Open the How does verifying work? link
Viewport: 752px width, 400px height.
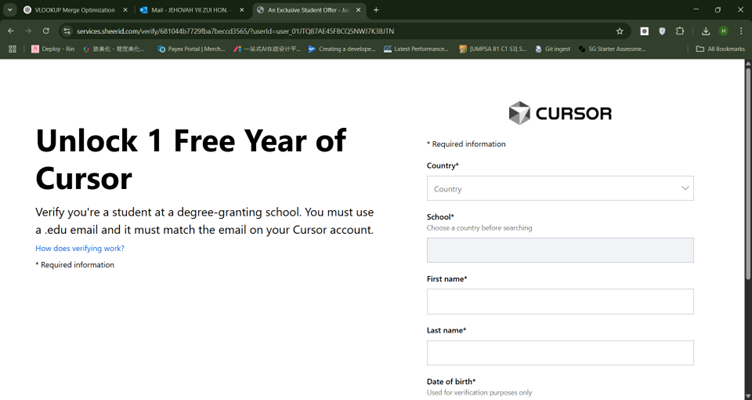point(80,248)
